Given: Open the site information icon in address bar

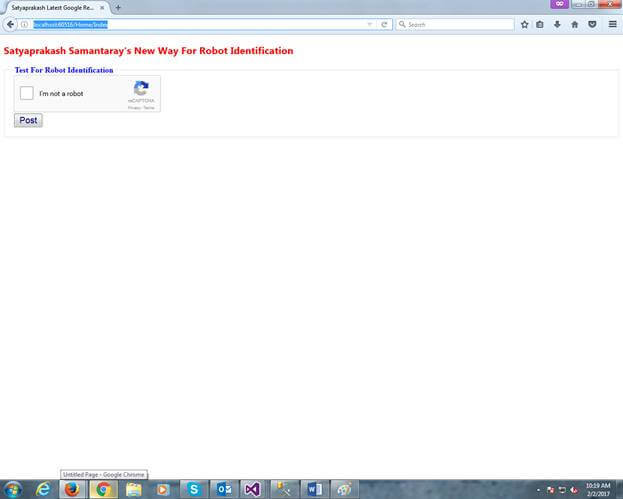Looking at the screenshot, I should click(x=24, y=25).
